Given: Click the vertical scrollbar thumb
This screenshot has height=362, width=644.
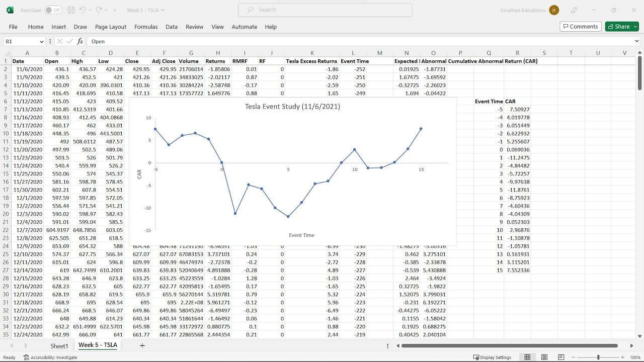Looking at the screenshot, I should coord(640,73).
